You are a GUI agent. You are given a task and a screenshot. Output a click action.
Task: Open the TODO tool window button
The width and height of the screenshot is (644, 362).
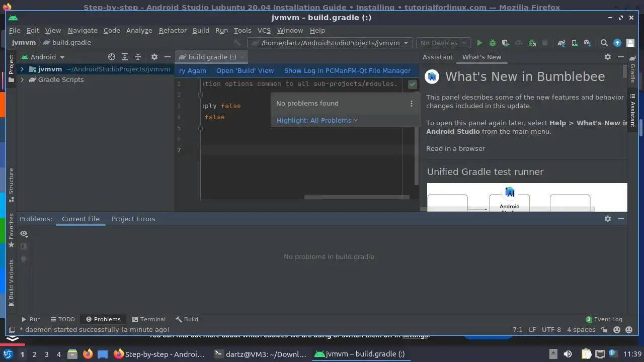pos(62,319)
